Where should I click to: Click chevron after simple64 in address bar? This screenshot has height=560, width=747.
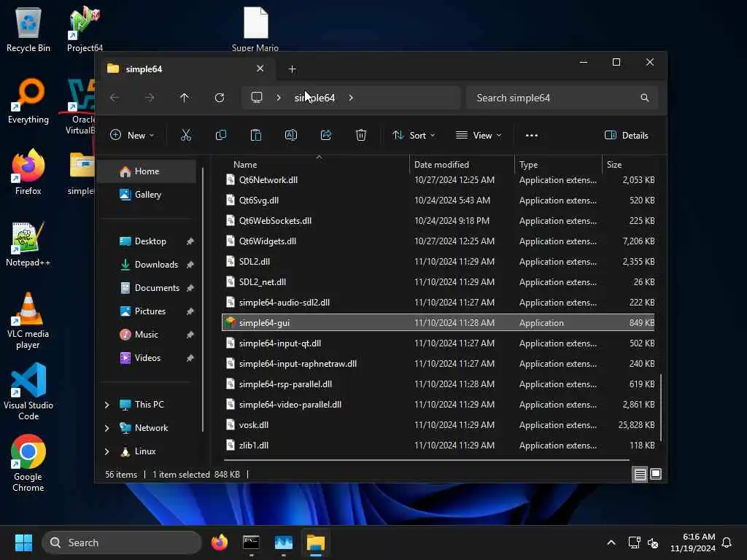click(351, 98)
